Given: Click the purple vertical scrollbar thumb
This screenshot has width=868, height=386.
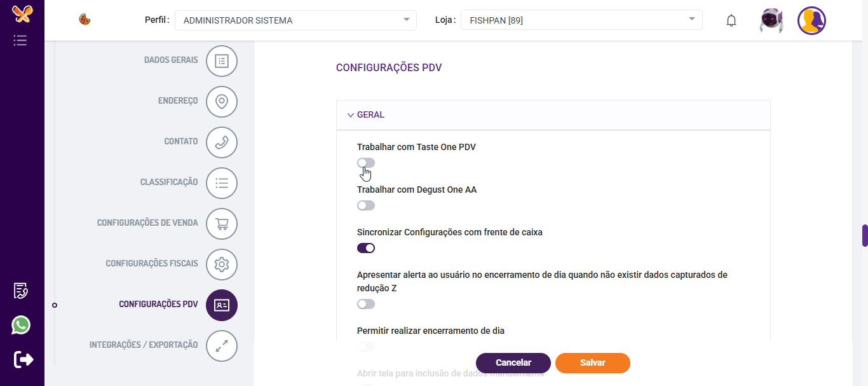Looking at the screenshot, I should (864, 235).
